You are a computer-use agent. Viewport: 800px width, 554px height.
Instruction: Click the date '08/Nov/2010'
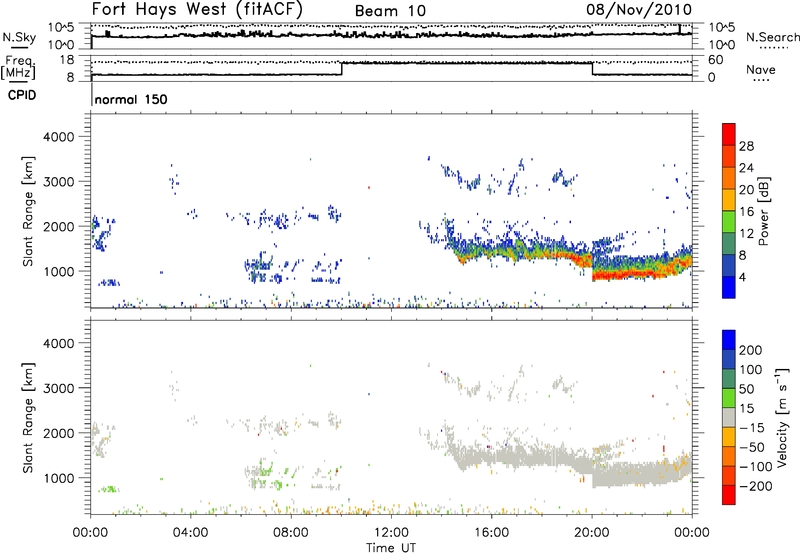click(x=639, y=9)
